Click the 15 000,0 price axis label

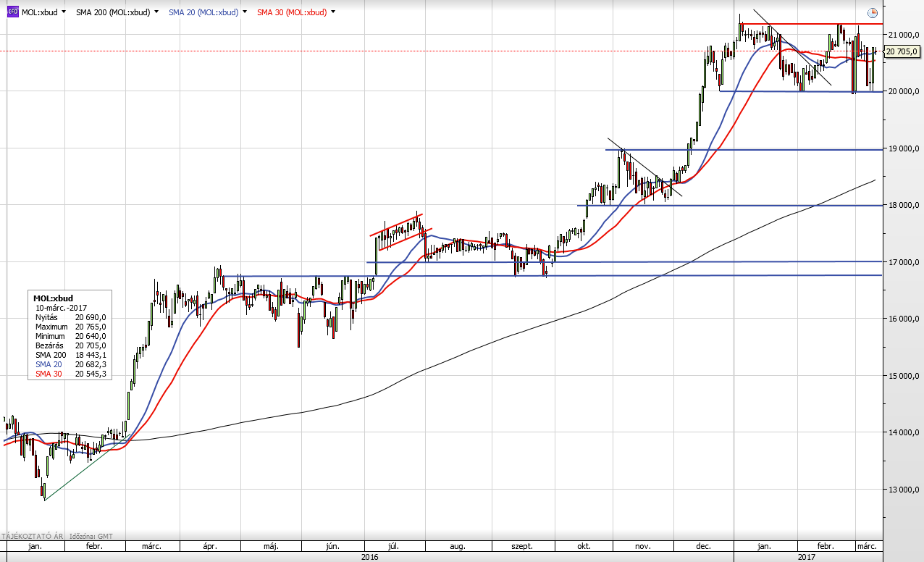point(903,376)
